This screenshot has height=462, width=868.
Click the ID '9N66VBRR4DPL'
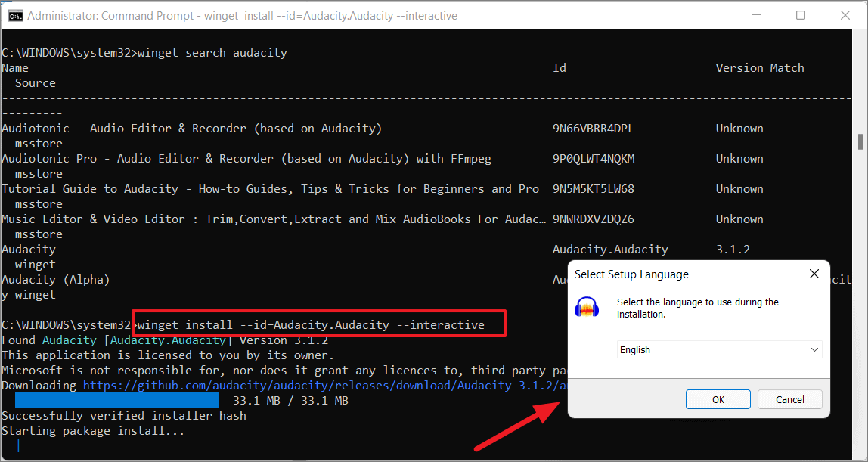pyautogui.click(x=593, y=129)
